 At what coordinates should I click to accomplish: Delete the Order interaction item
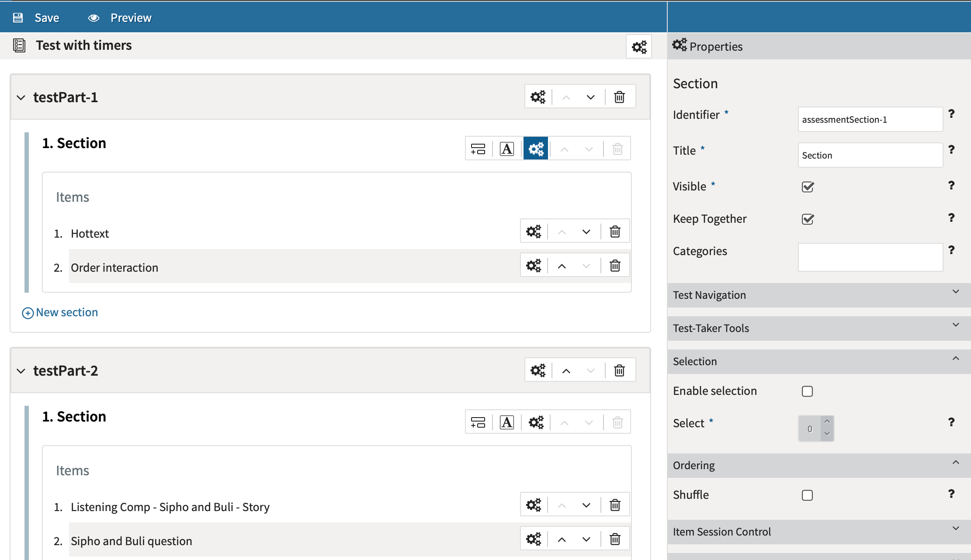click(614, 265)
